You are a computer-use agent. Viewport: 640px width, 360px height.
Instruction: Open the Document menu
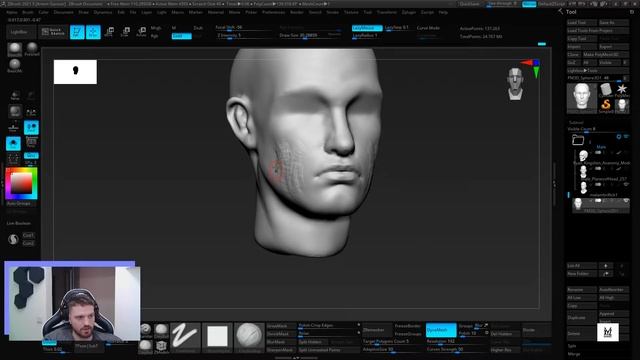coord(64,12)
